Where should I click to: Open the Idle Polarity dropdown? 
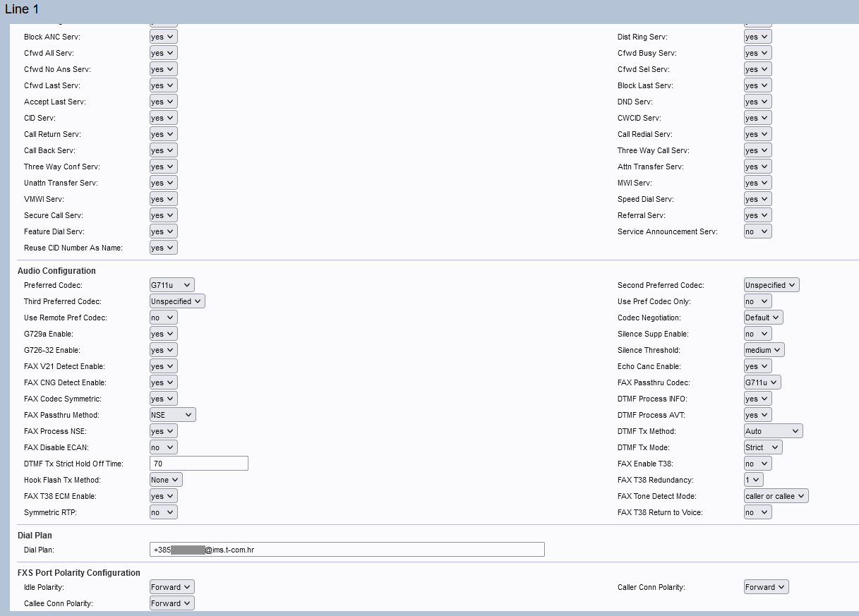coord(172,587)
